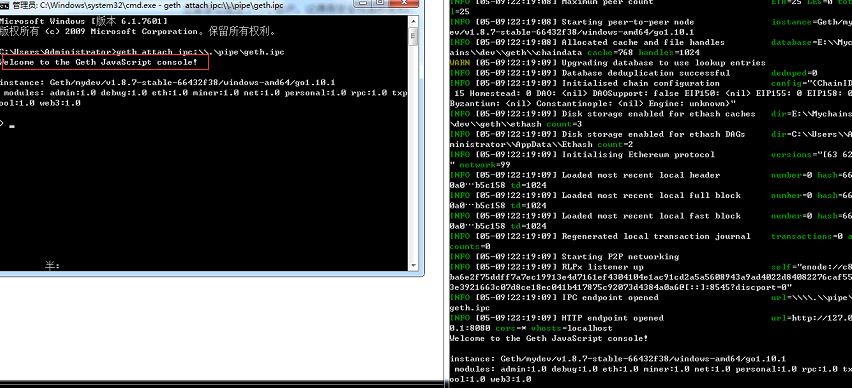This screenshot has height=388, width=852.
Task: Click the enode line starting 'ba6e2f75ddff7a7ec'
Action: click(651, 277)
